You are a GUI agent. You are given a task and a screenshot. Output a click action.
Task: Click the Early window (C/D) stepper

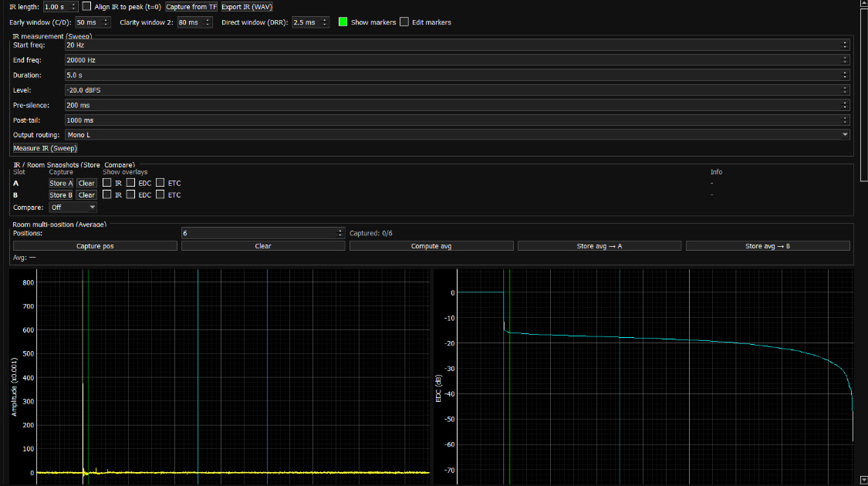click(106, 22)
